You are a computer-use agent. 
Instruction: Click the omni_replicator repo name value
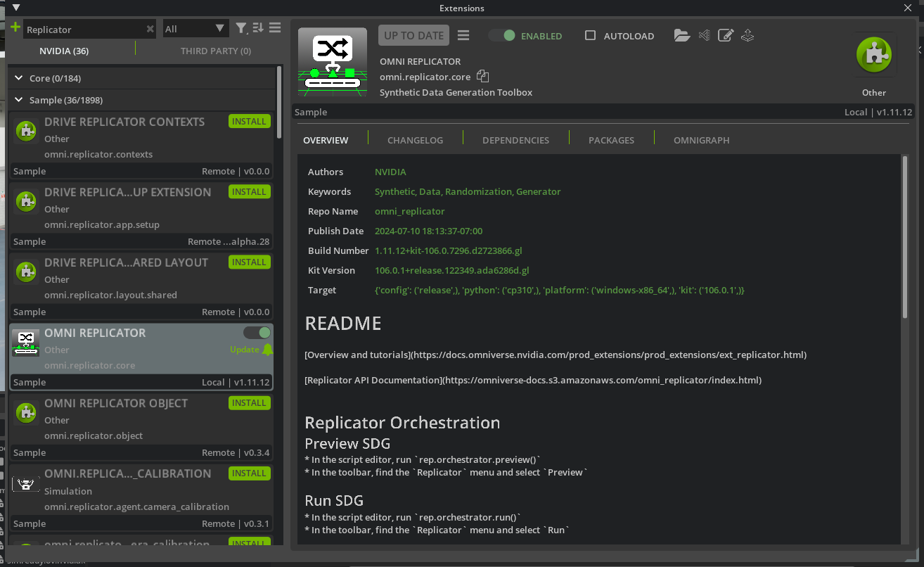[x=409, y=211]
